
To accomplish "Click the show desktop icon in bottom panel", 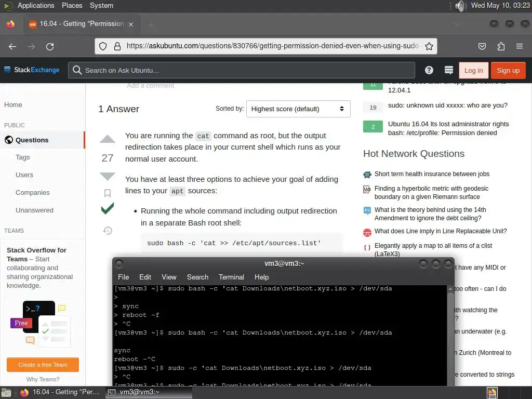I will pos(6,393).
